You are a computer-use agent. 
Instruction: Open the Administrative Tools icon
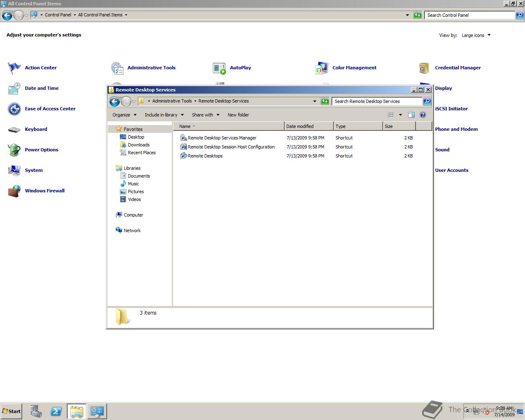point(117,68)
